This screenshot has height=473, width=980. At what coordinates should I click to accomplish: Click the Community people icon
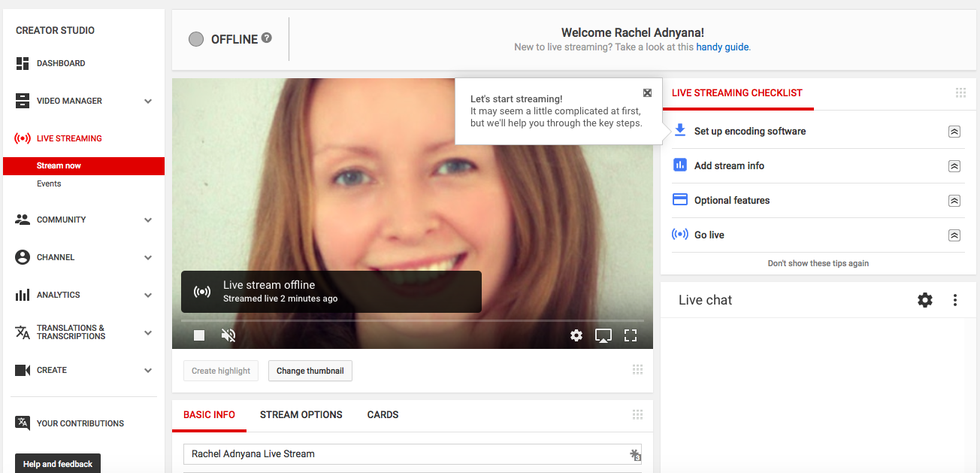(23, 220)
